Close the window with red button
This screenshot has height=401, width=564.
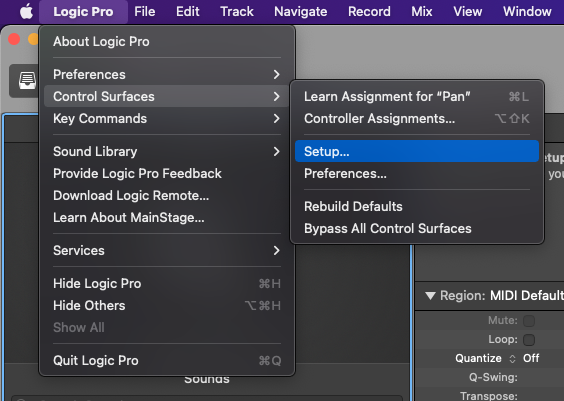14,39
